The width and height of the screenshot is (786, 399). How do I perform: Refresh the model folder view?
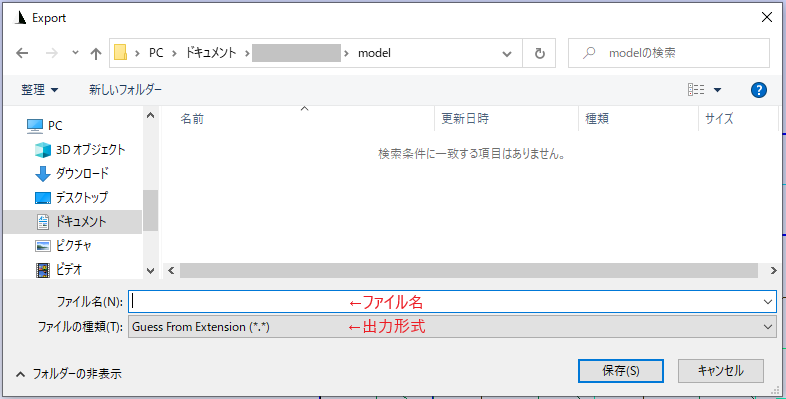539,53
